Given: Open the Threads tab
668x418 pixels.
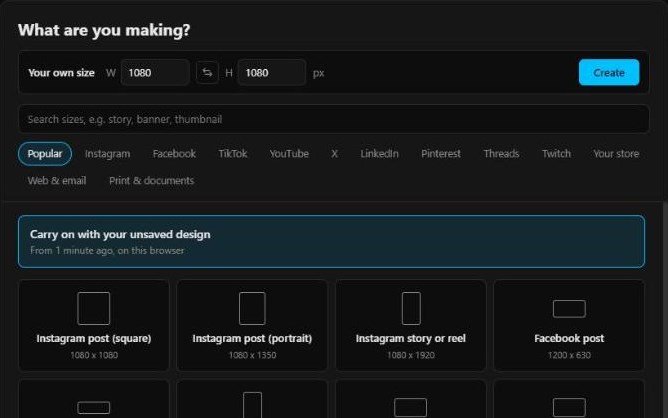Looking at the screenshot, I should click(x=501, y=153).
